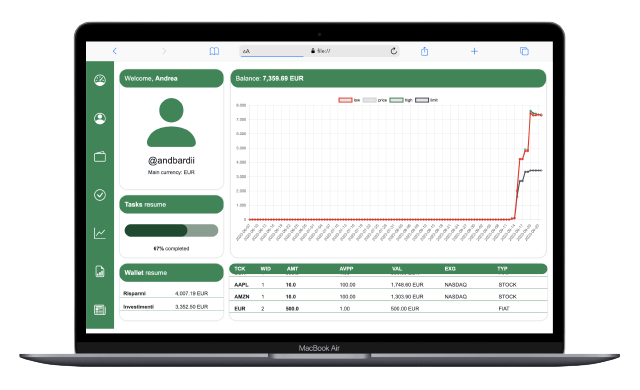Click the 1,303.90 EUR value cell

[407, 297]
